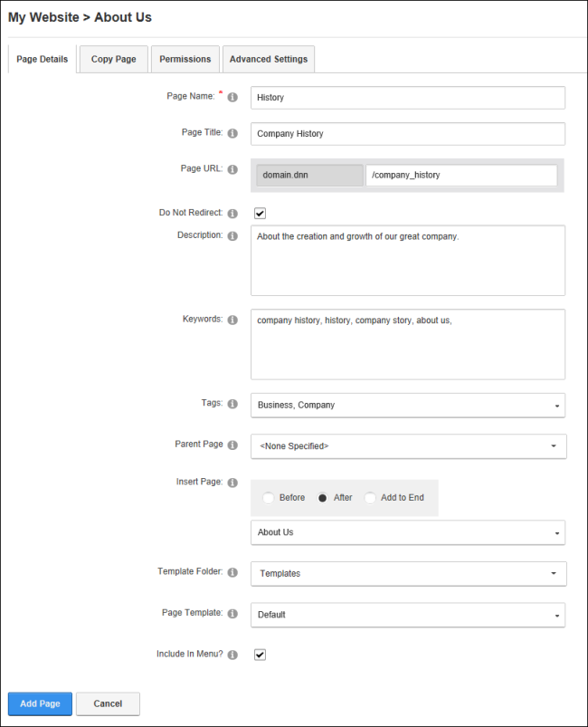Screen dimensions: 588x727
Task: Click into the Keywords text area
Action: [408, 345]
